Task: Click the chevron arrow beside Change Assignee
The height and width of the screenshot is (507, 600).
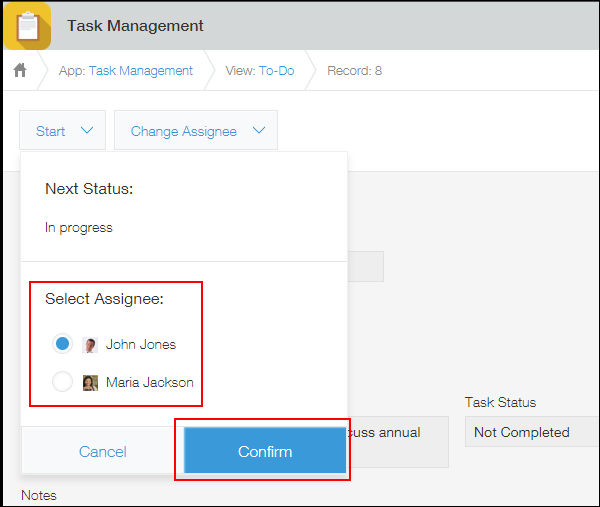Action: click(259, 131)
